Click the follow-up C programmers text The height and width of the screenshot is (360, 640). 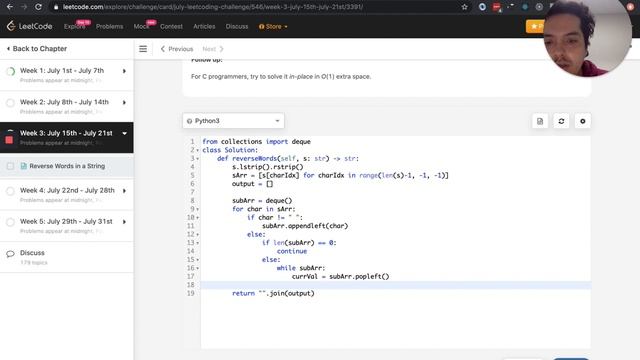[x=281, y=77]
